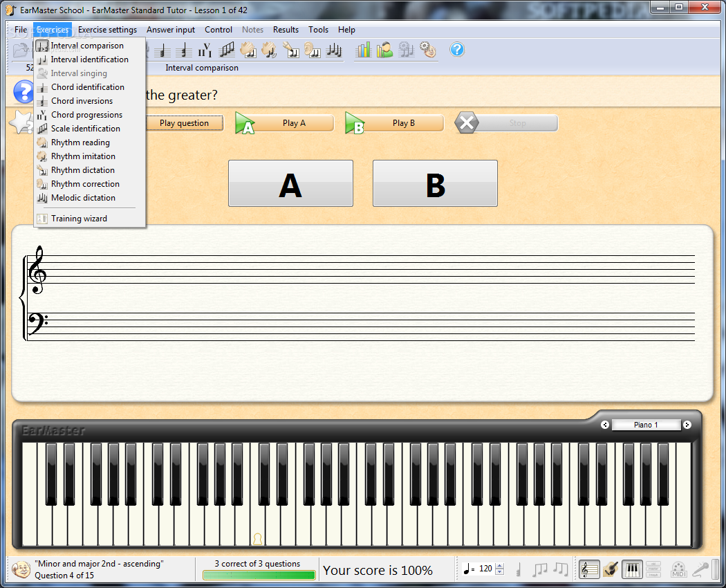Select next piano instrument arrow
The image size is (726, 588).
tap(687, 425)
